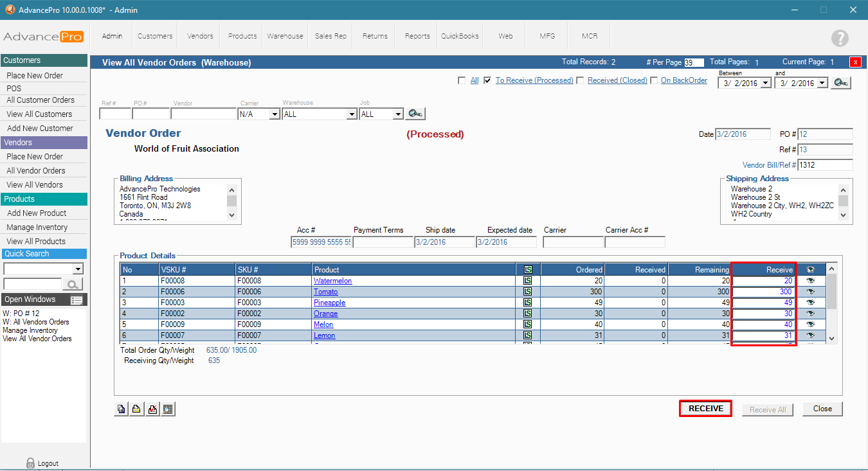This screenshot has width=868, height=471.
Task: Click the date range search binoculars icon
Action: (x=841, y=83)
